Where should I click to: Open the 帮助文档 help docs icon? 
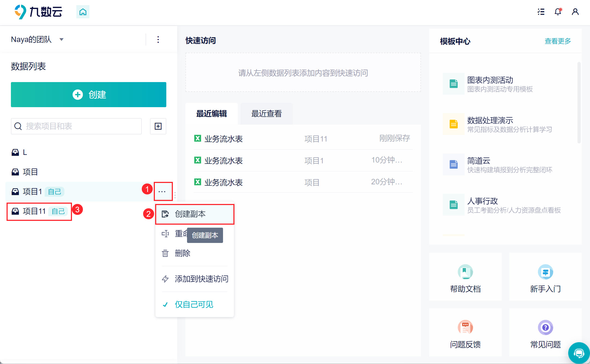click(x=465, y=272)
